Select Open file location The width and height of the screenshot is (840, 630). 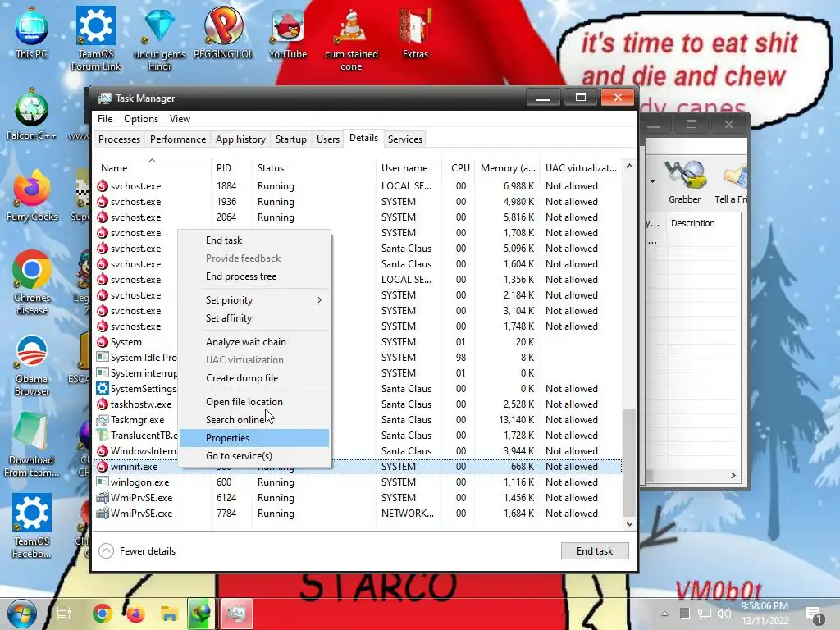(254, 402)
